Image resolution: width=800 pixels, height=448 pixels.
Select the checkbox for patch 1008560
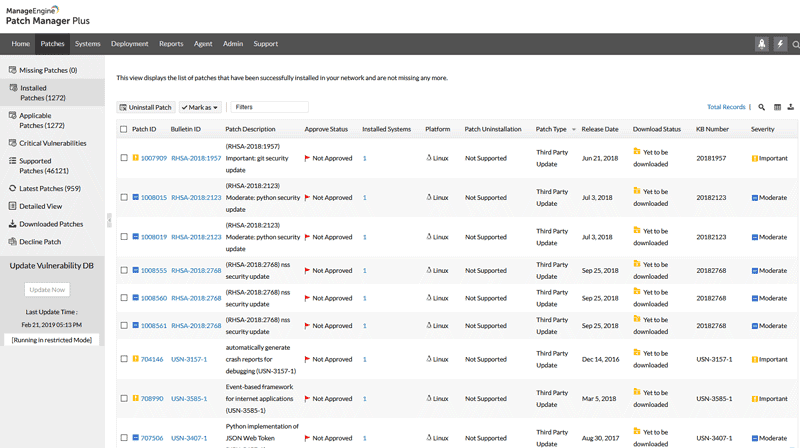coord(124,297)
